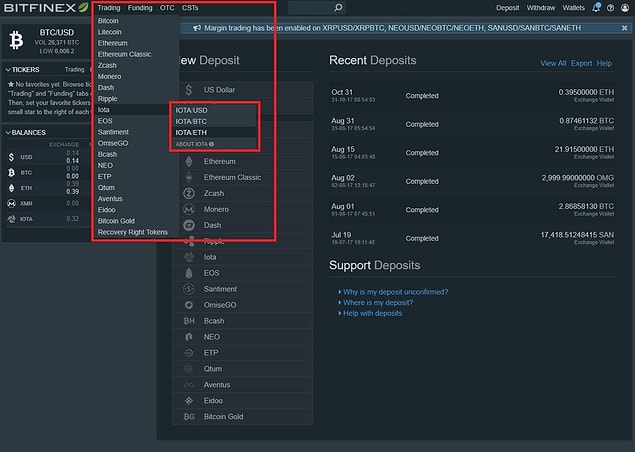Click the Bitfinex logo
Viewport: 635px width, 452px height.
[x=46, y=8]
